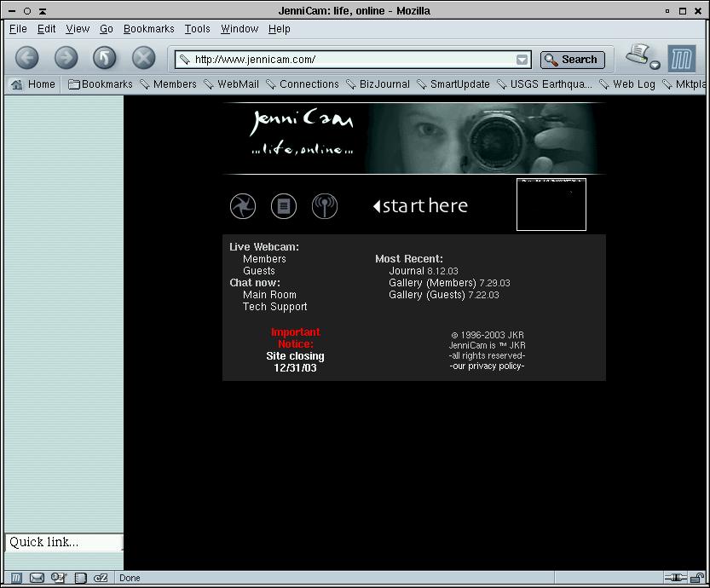Click the webcam preview thumbnail box
This screenshot has width=710, height=588.
pos(551,205)
